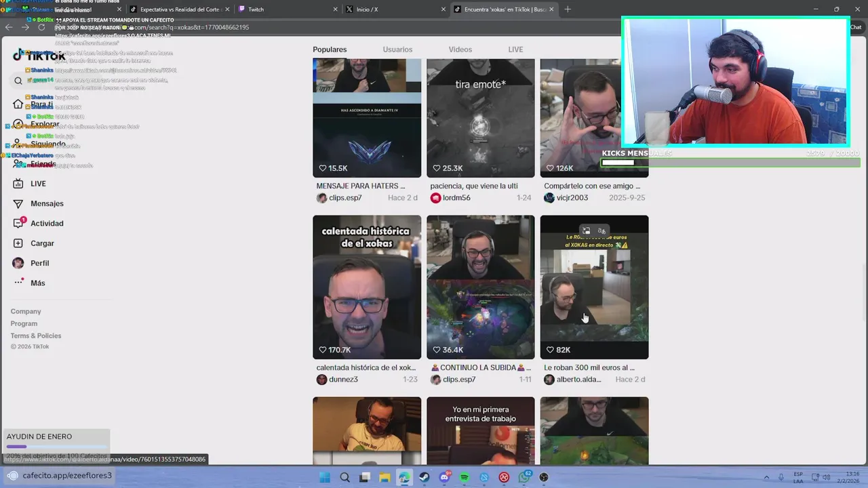Click the Program footer link

pos(24,323)
